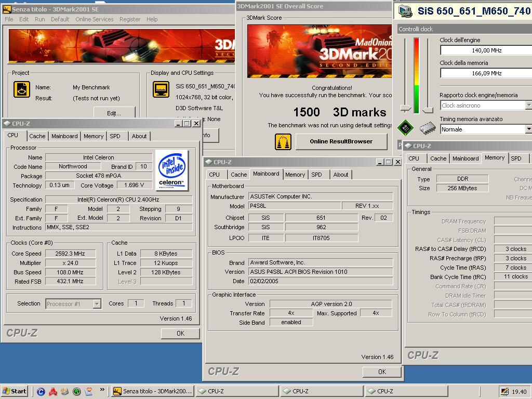Click the Project benchmark icon in 3DMark
Image resolution: width=532 pixels, height=399 pixels.
[x=22, y=89]
